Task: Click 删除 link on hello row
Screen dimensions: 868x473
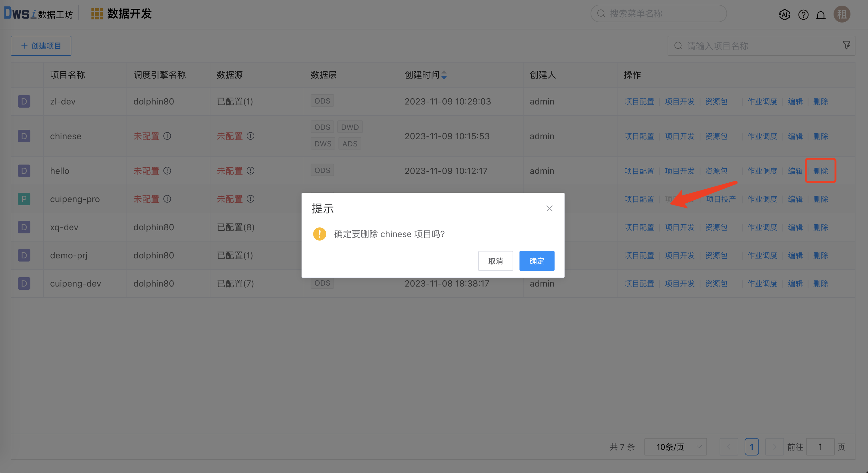Action: [x=820, y=171]
